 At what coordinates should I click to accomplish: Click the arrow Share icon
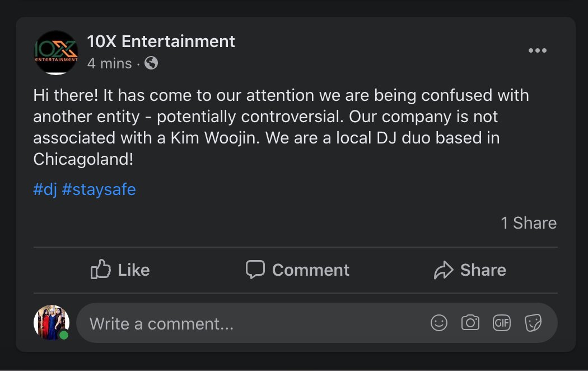(x=444, y=270)
